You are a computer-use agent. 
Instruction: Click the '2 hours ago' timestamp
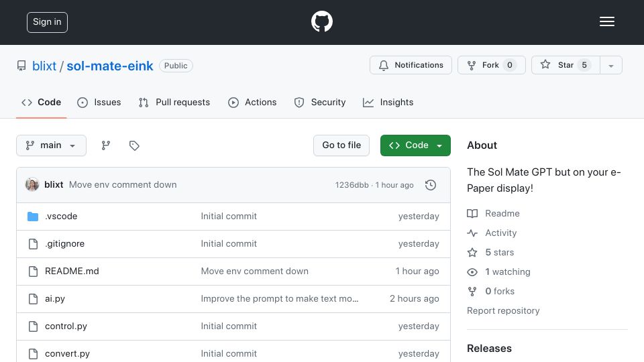pos(415,299)
